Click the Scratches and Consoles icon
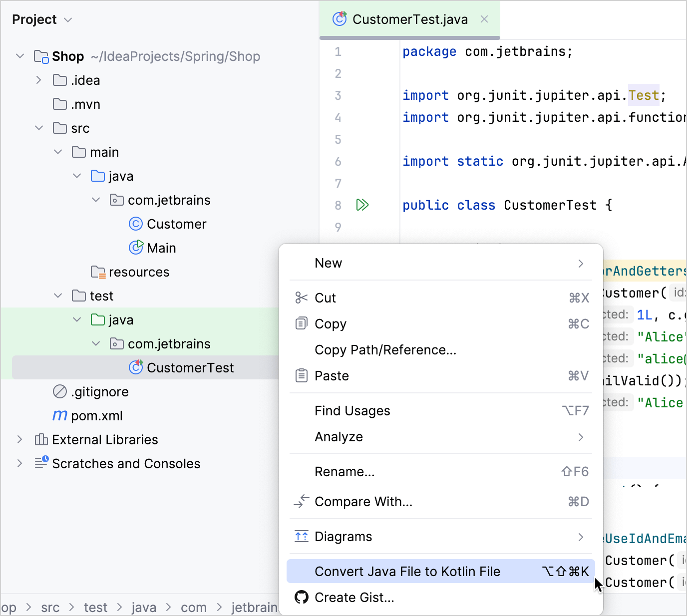 pos(41,463)
